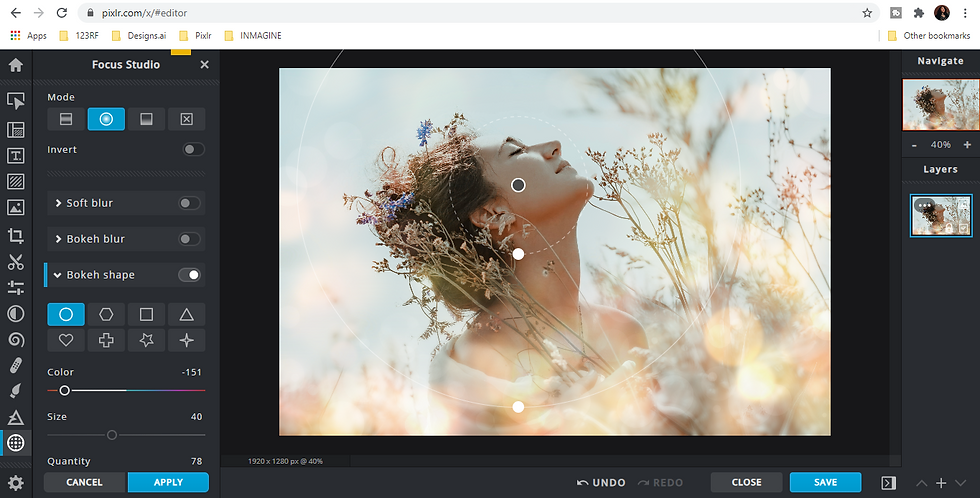The width and height of the screenshot is (980, 498).
Task: Choose radial focus mode
Action: click(106, 119)
